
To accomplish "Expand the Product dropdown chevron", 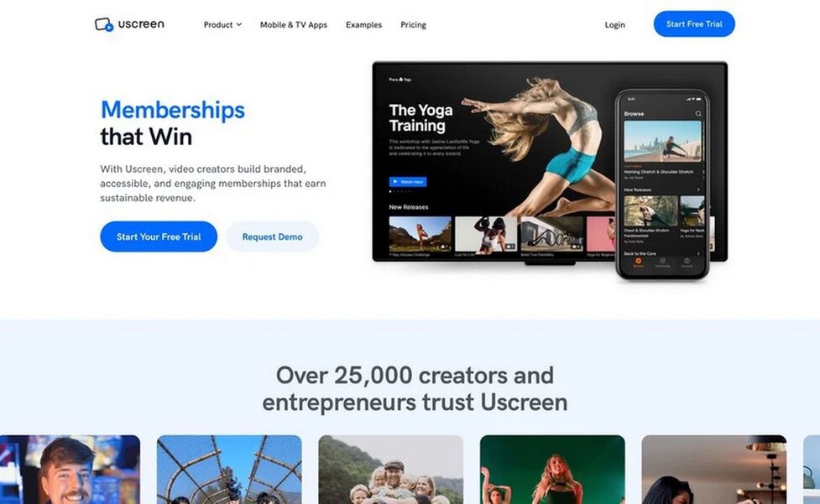I will [239, 24].
